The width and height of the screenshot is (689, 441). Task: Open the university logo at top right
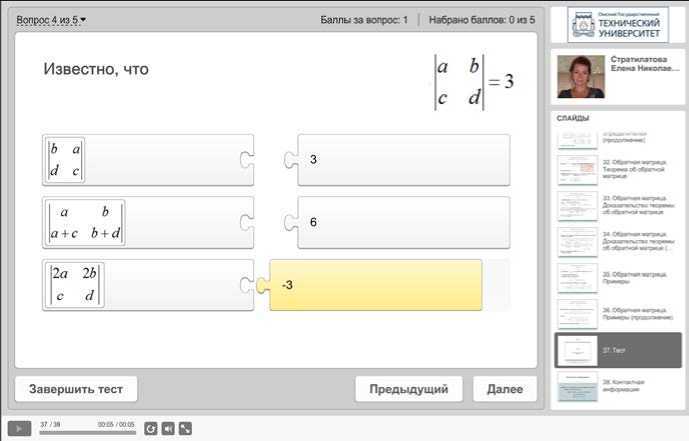617,24
